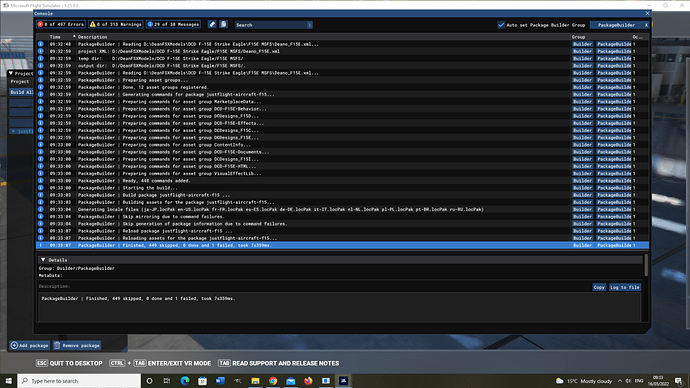Expand the justflight package tree item
The width and height of the screenshot is (690, 388).
14,131
